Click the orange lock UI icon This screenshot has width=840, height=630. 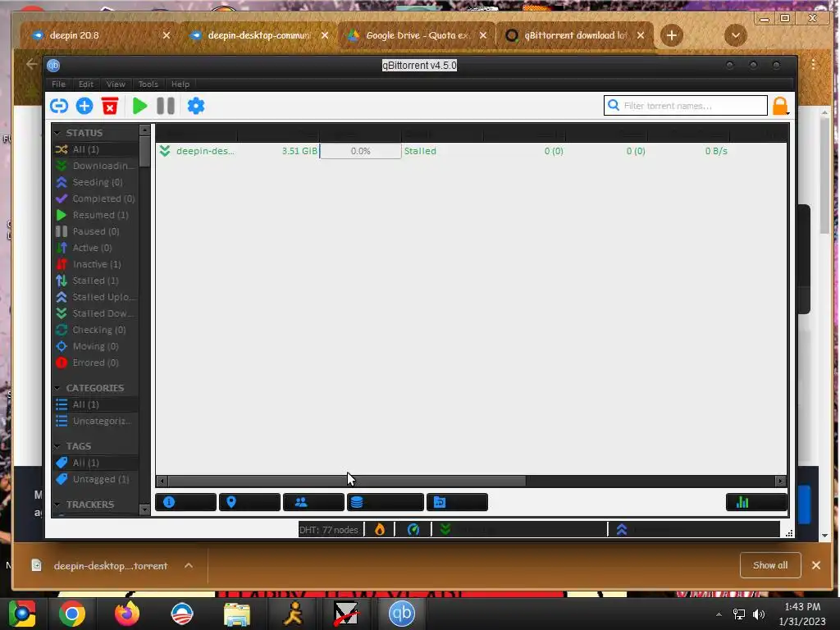point(781,106)
